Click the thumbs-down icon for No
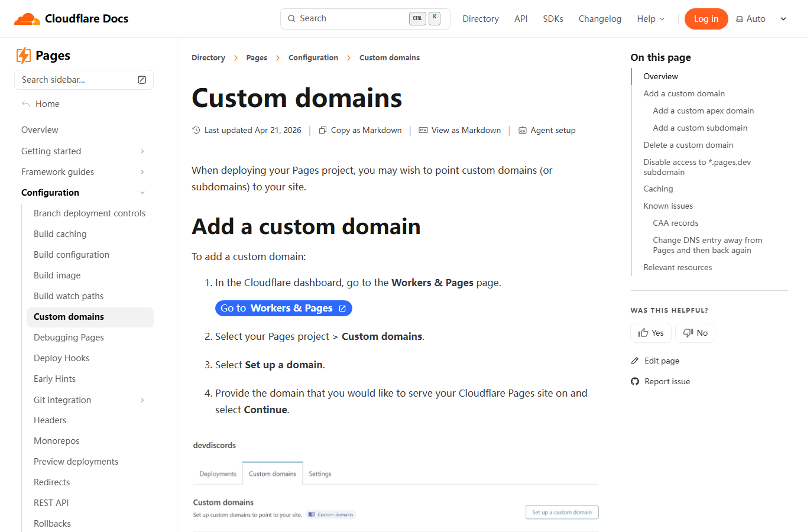The height and width of the screenshot is (532, 807). pyautogui.click(x=688, y=333)
